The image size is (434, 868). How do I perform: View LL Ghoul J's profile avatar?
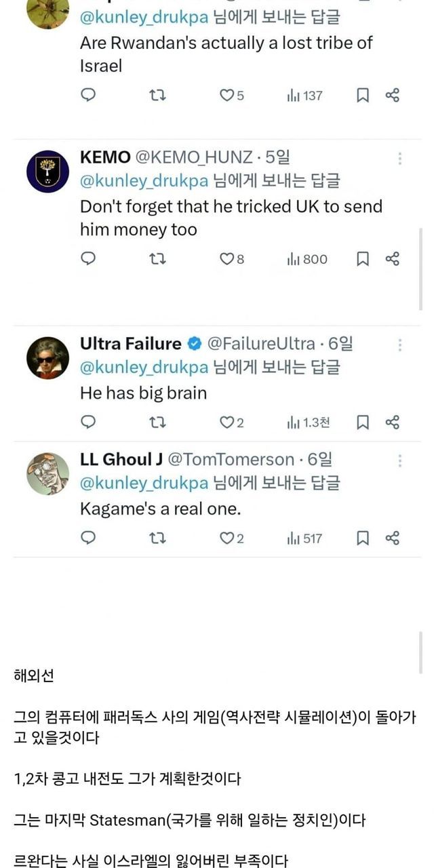47,473
